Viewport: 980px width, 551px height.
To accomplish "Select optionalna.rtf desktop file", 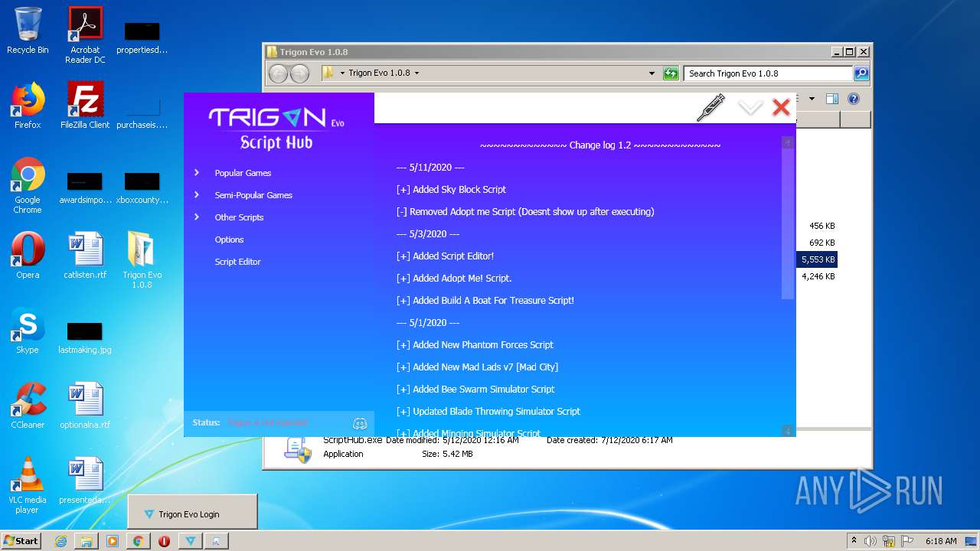I will (85, 406).
